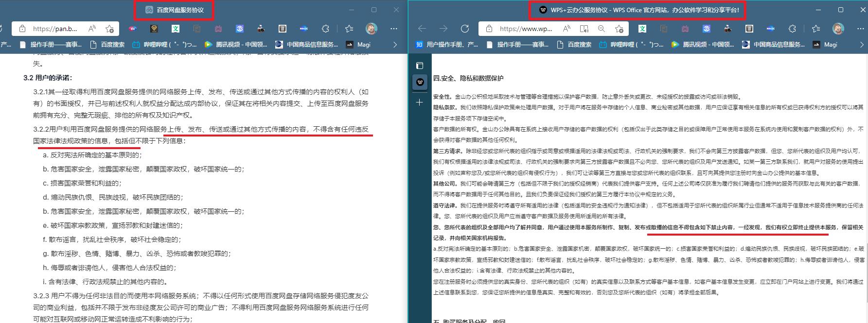Viewport: 868px width, 323px height.
Task: Open 腾讯视频 bookmark in left window
Action: tap(235, 44)
